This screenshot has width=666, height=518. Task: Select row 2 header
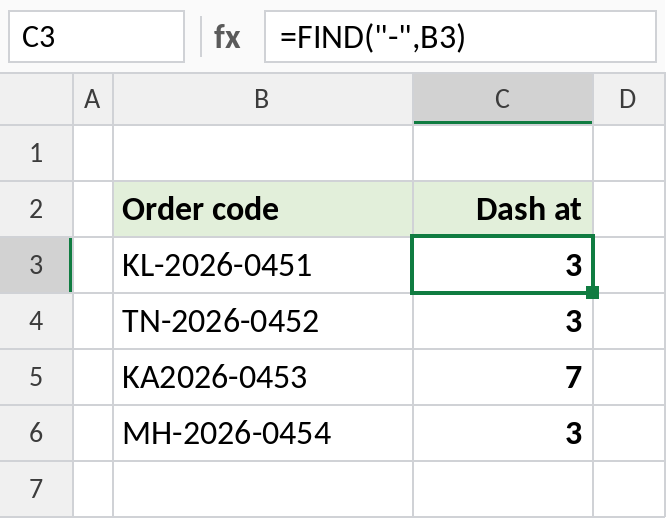tap(37, 209)
